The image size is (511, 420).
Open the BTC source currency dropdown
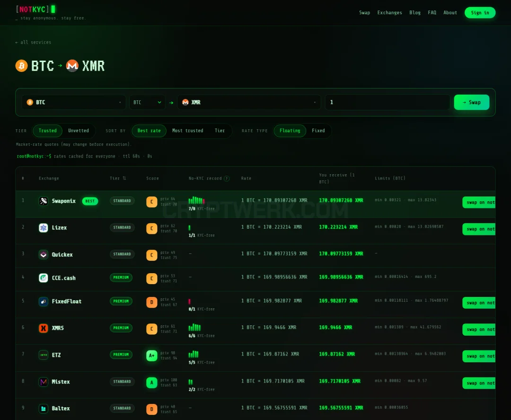tap(74, 102)
